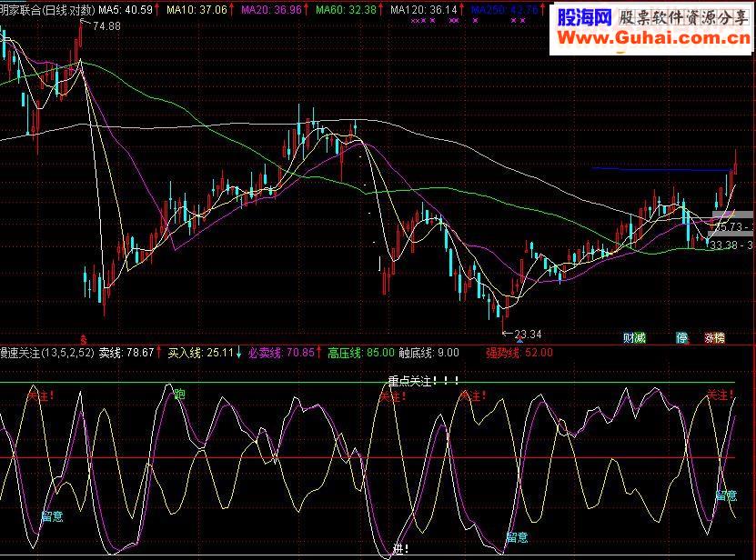
Task: Click the MA120: 36.14 label
Action: tap(424, 10)
